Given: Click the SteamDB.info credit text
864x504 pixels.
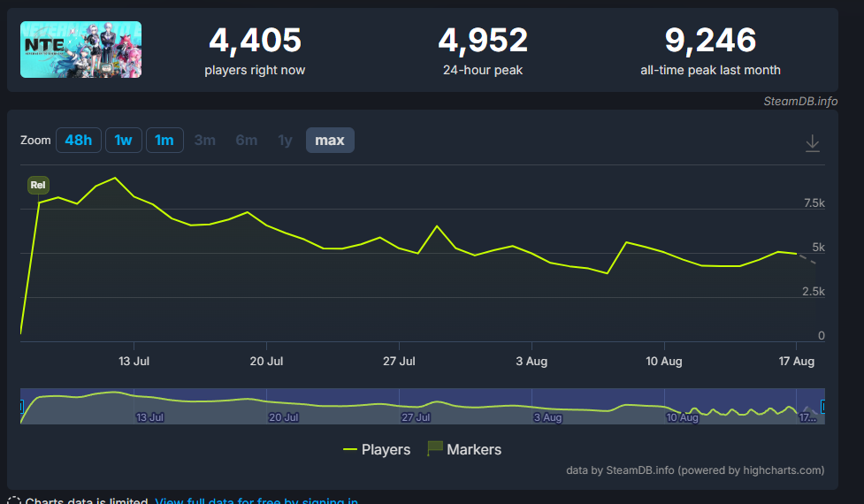Looking at the screenshot, I should (x=800, y=102).
